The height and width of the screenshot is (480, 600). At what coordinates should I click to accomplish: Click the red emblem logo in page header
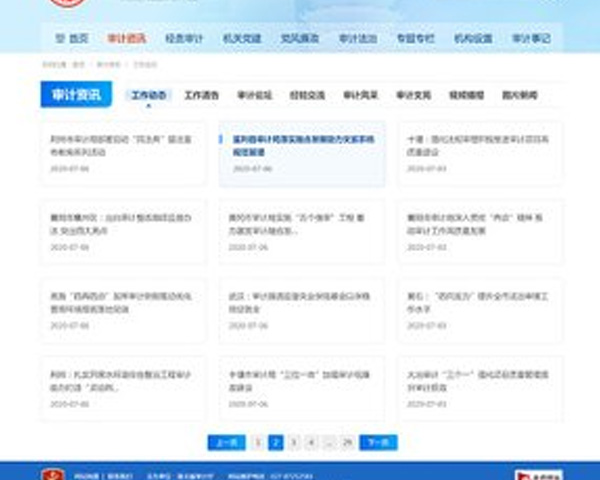tap(67, 3)
